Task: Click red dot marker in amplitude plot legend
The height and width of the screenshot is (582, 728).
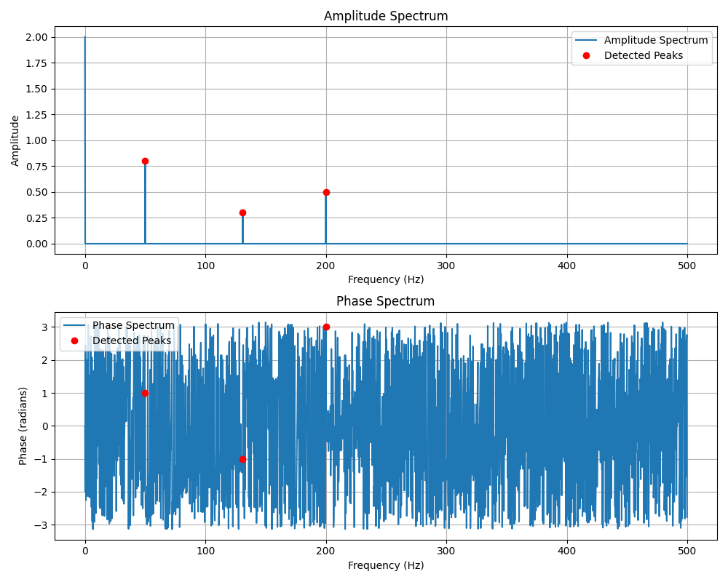Action: (x=586, y=56)
